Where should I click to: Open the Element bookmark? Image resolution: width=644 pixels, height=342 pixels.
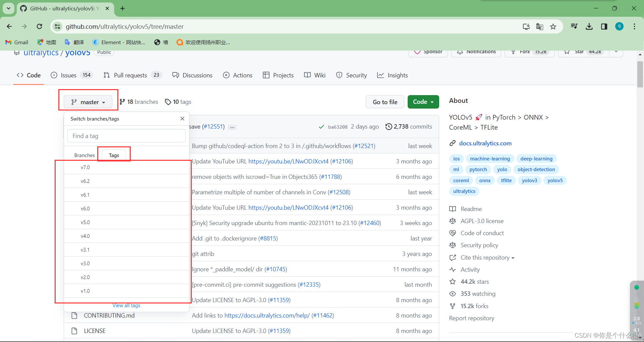[119, 42]
